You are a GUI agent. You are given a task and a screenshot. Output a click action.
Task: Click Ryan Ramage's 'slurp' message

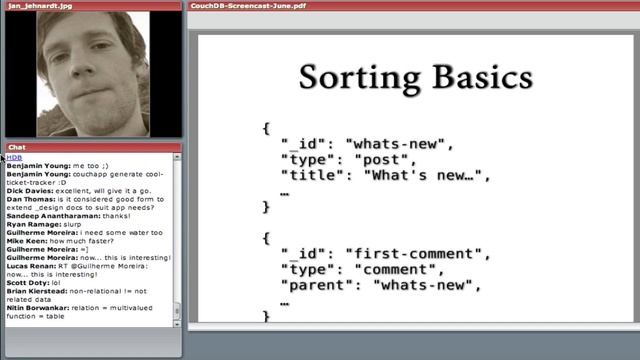coord(44,224)
